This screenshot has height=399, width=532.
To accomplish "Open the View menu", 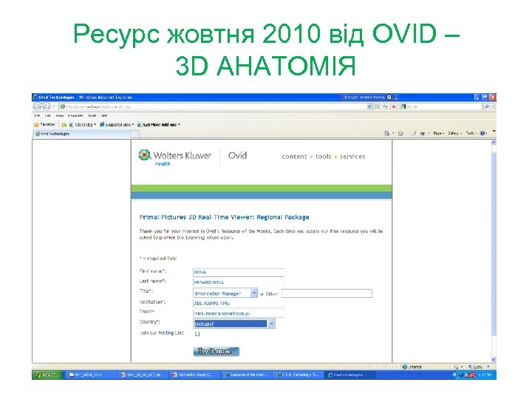I will click(x=60, y=115).
